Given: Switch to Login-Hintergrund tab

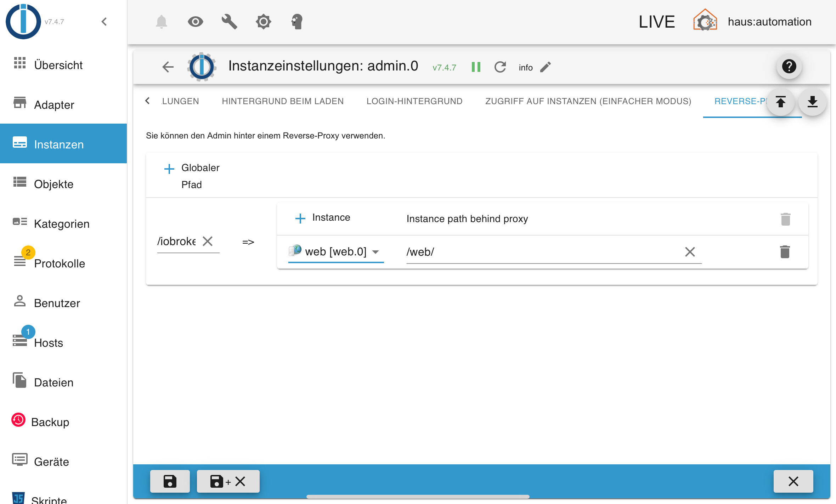Looking at the screenshot, I should 414,101.
